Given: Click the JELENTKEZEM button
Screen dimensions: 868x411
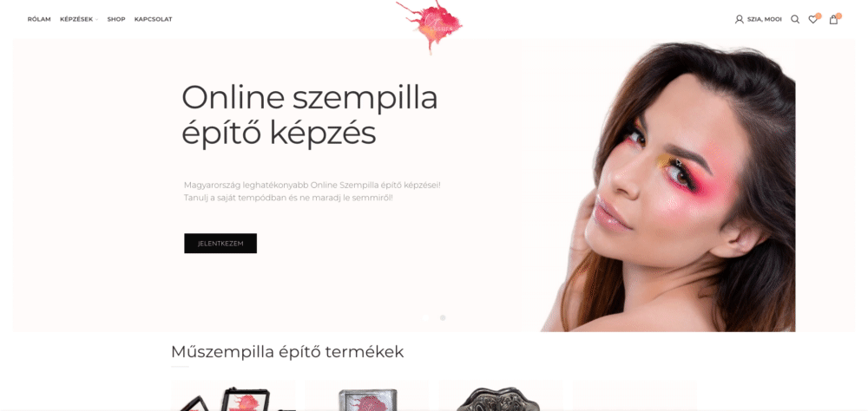Looking at the screenshot, I should click(220, 244).
